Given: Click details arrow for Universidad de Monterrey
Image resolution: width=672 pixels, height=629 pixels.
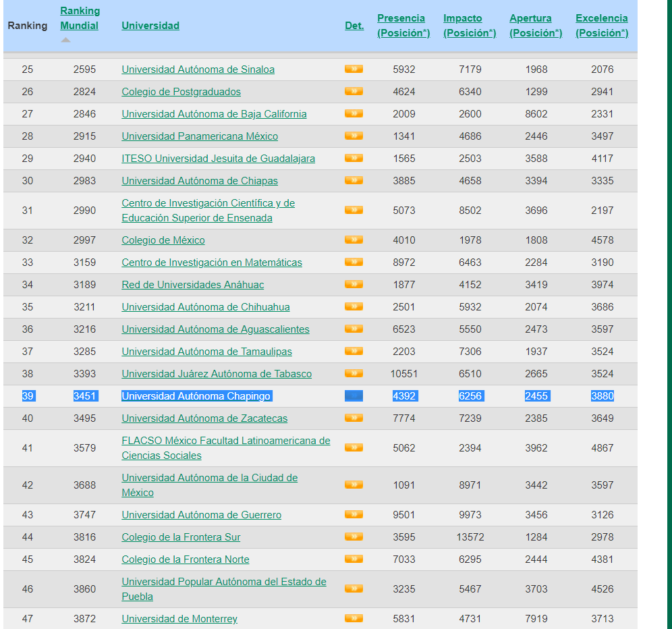Looking at the screenshot, I should [x=354, y=618].
